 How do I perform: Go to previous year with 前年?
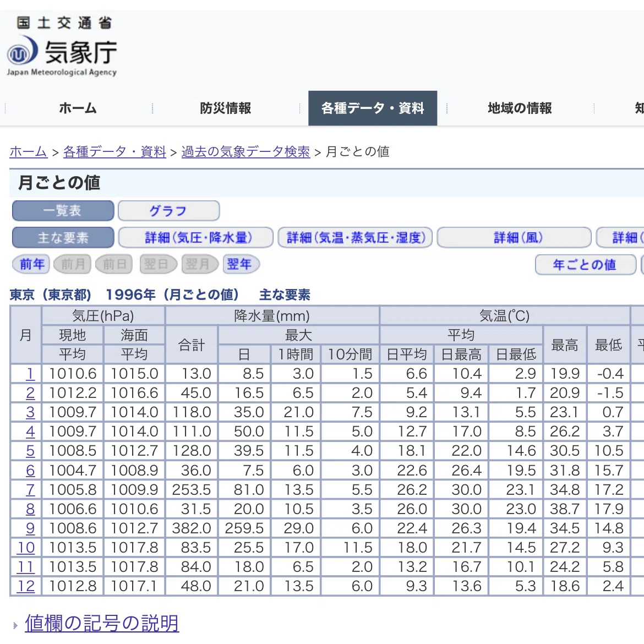coord(31,264)
